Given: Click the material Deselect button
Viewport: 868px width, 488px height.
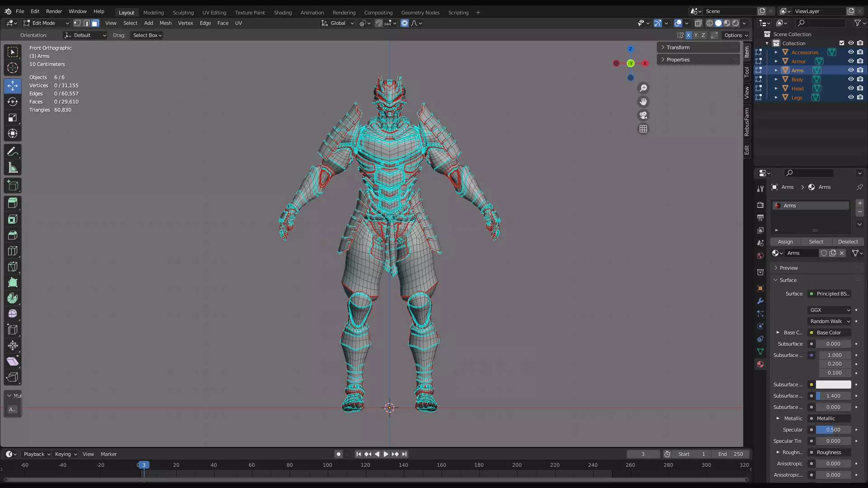Looking at the screenshot, I should [848, 242].
